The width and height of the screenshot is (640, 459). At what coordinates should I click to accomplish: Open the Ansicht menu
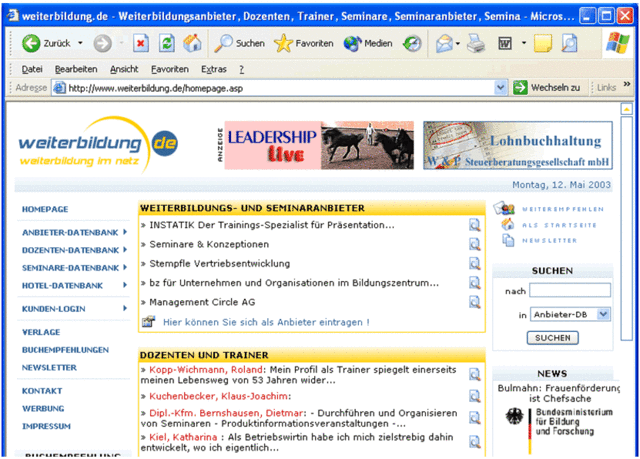tap(124, 69)
